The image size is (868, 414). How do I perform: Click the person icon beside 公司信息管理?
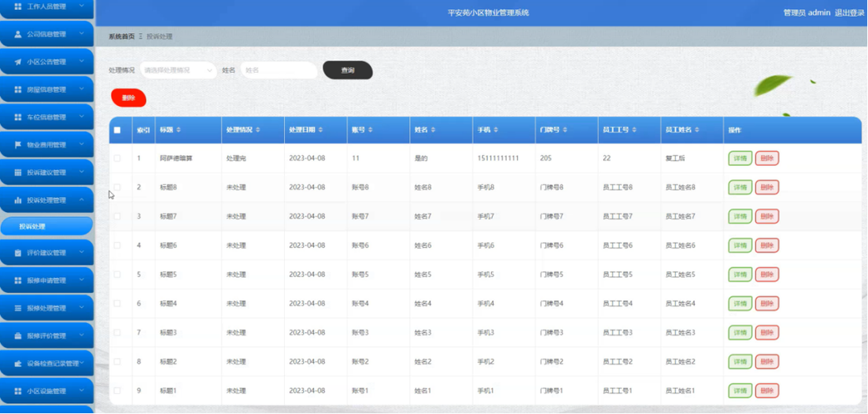tap(17, 34)
